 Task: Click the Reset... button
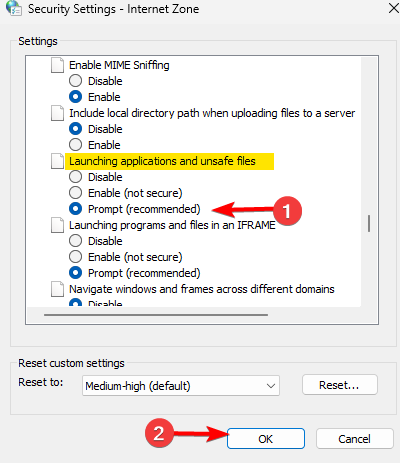(340, 385)
